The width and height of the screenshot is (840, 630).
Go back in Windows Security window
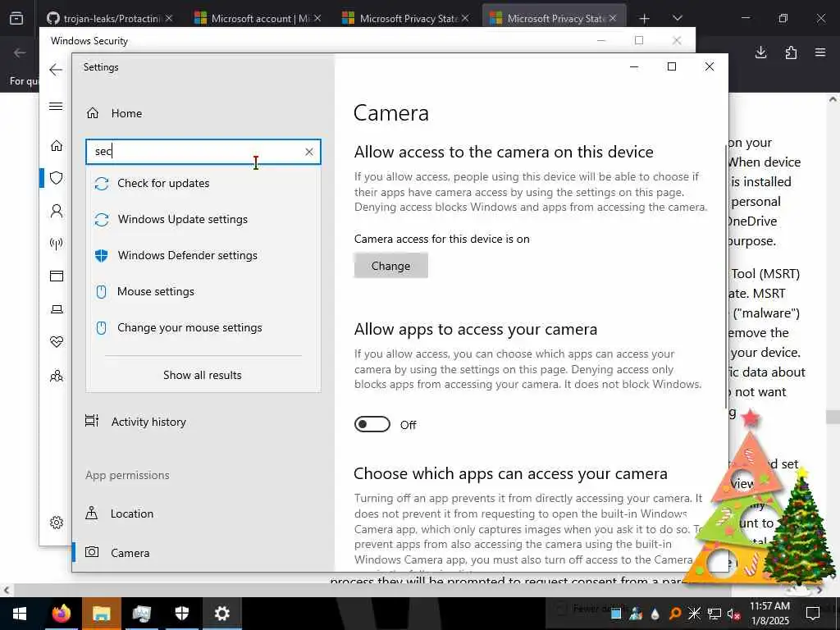[56, 70]
